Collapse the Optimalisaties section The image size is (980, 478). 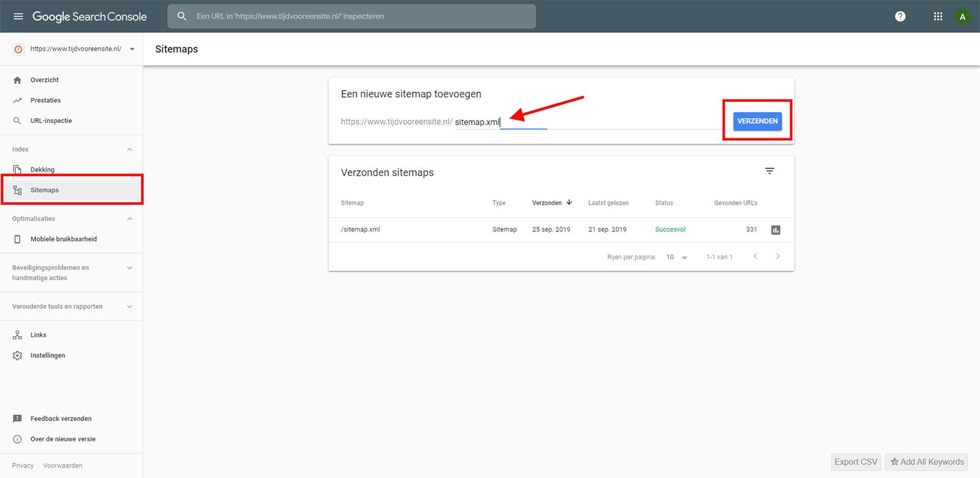pos(129,218)
